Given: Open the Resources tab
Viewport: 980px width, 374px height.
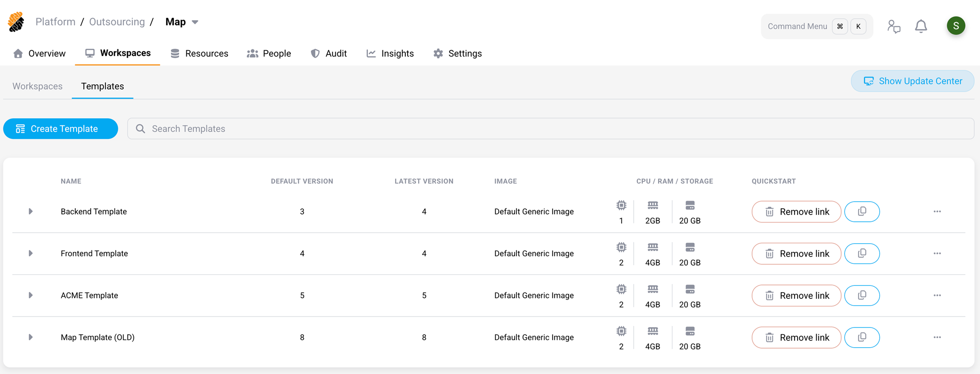Looking at the screenshot, I should 199,54.
